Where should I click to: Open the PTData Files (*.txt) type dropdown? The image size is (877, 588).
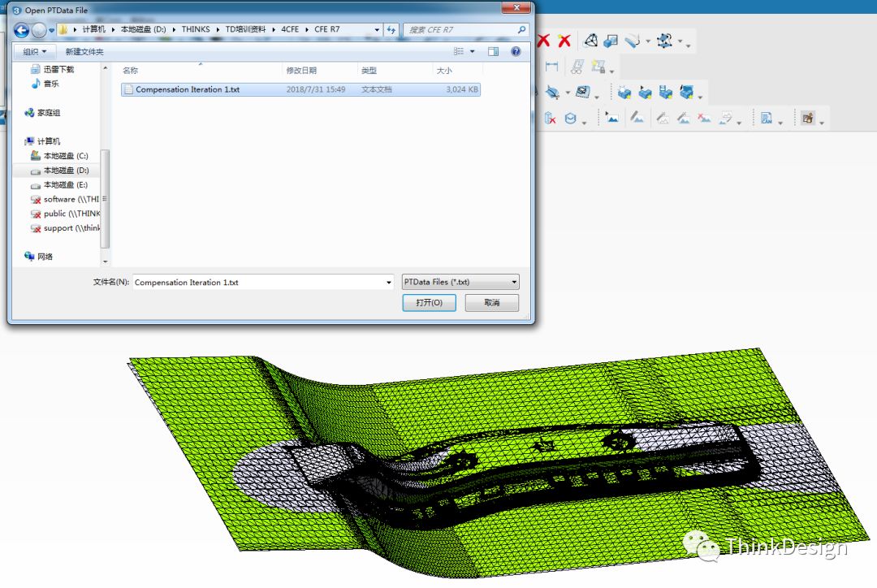click(x=460, y=283)
